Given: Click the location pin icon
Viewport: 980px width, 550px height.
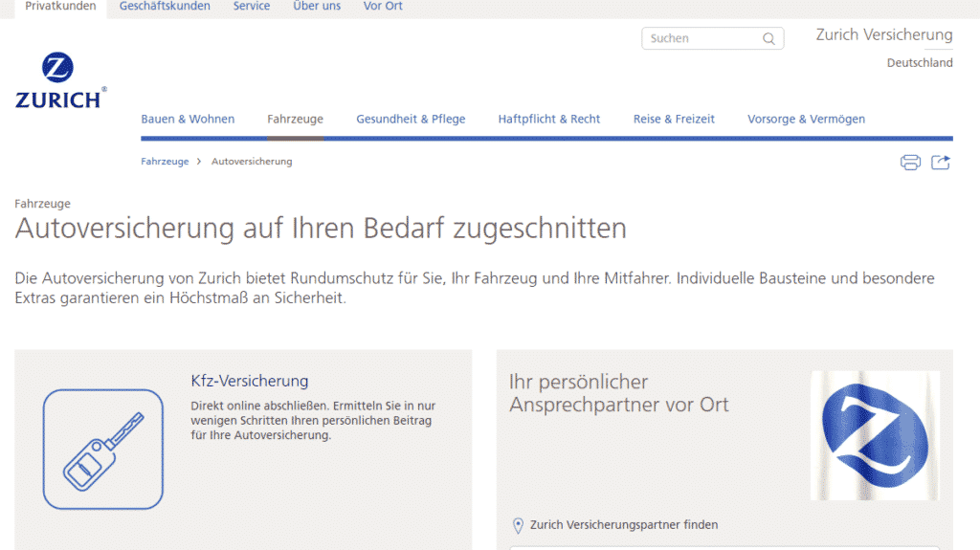Looking at the screenshot, I should (518, 525).
